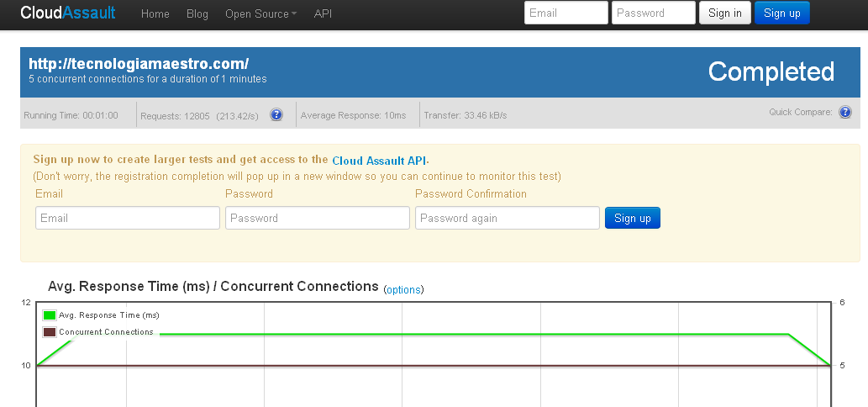
Task: Click the Sign up button in navbar
Action: (782, 13)
